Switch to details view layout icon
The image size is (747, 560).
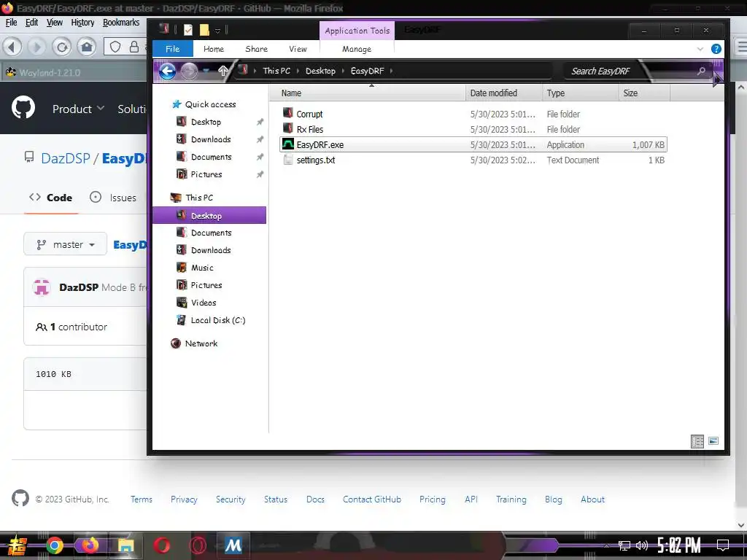click(697, 441)
